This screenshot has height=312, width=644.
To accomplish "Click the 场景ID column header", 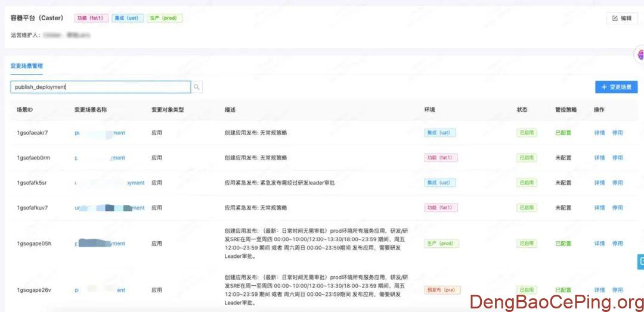I will 24,110.
